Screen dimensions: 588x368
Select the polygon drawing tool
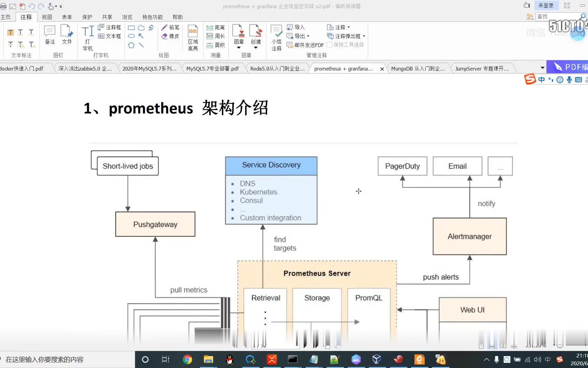click(x=131, y=45)
